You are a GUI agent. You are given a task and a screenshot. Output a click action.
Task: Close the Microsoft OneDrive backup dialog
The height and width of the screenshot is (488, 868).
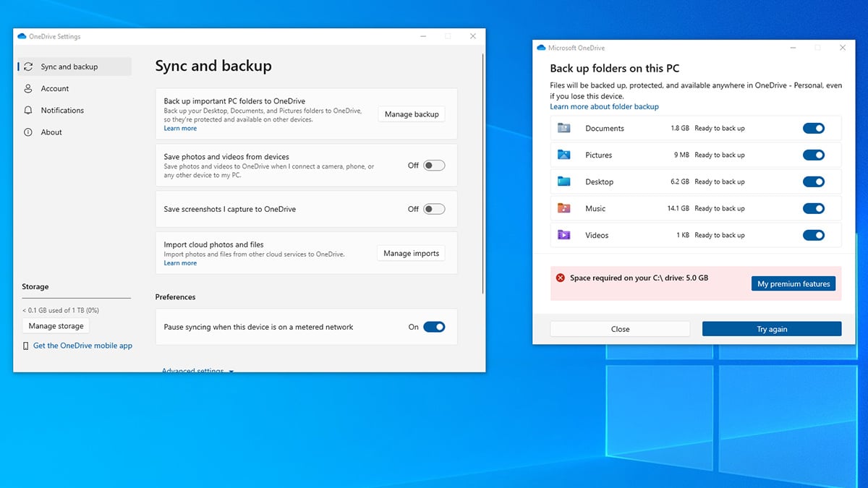click(x=843, y=48)
